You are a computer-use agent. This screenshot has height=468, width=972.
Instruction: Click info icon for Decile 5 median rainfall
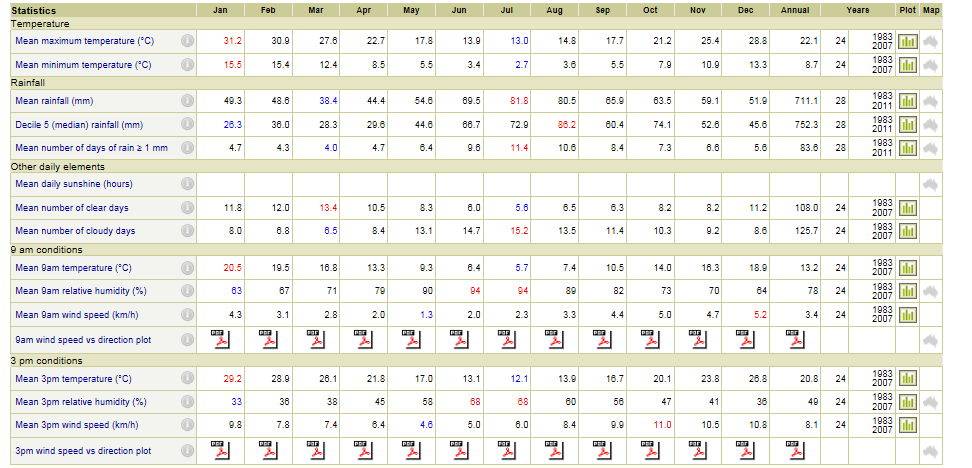[187, 125]
